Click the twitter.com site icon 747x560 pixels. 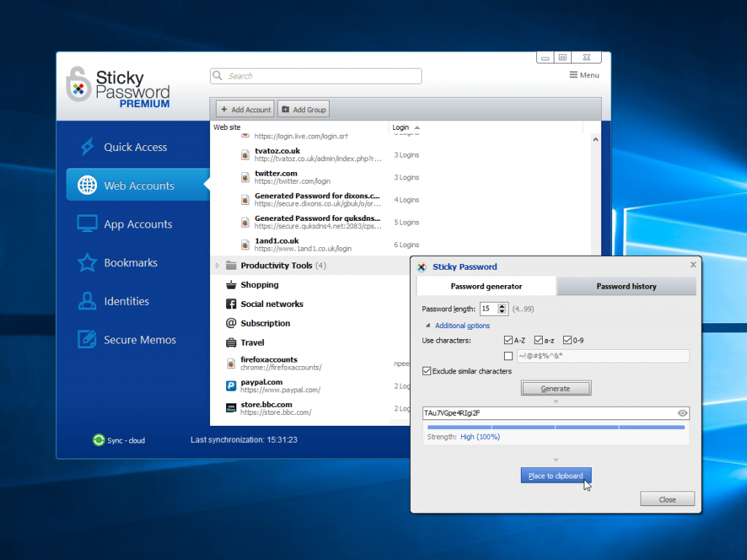[x=245, y=177]
